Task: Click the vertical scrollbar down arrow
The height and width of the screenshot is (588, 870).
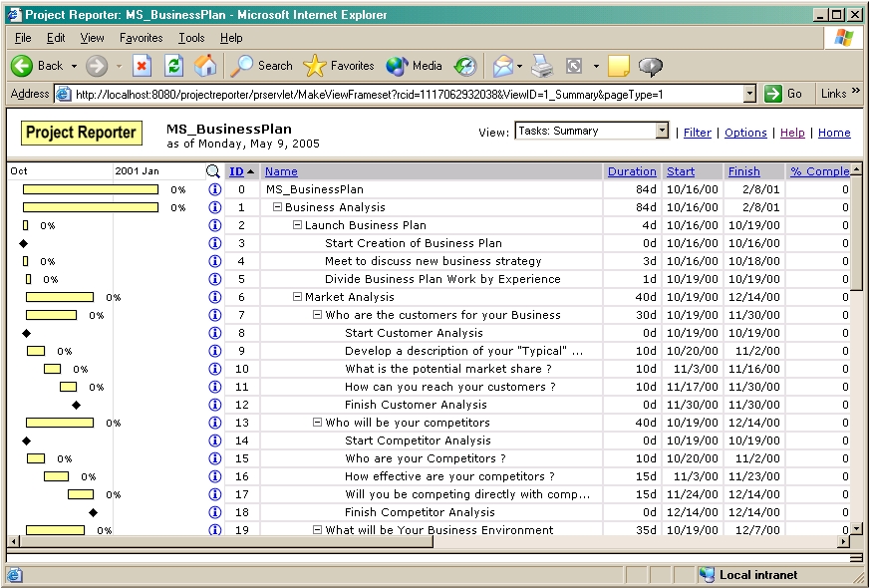Action: tap(857, 528)
